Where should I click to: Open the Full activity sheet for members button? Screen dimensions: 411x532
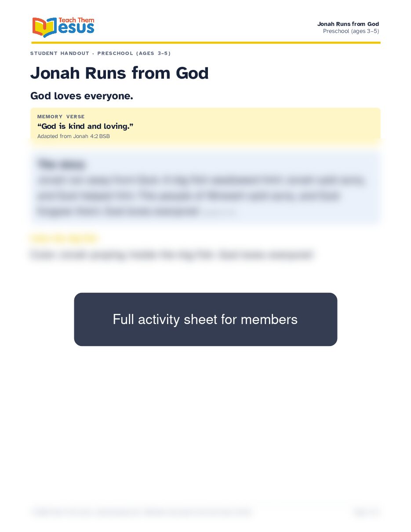coord(205,319)
